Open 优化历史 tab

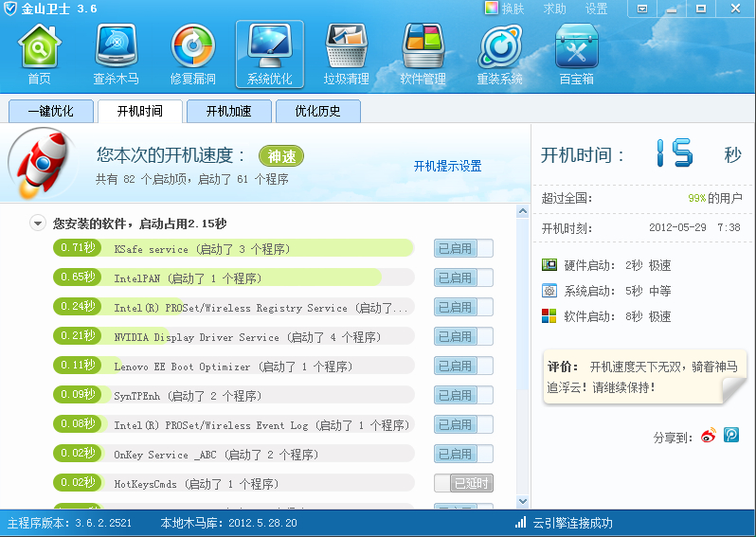[x=317, y=112]
